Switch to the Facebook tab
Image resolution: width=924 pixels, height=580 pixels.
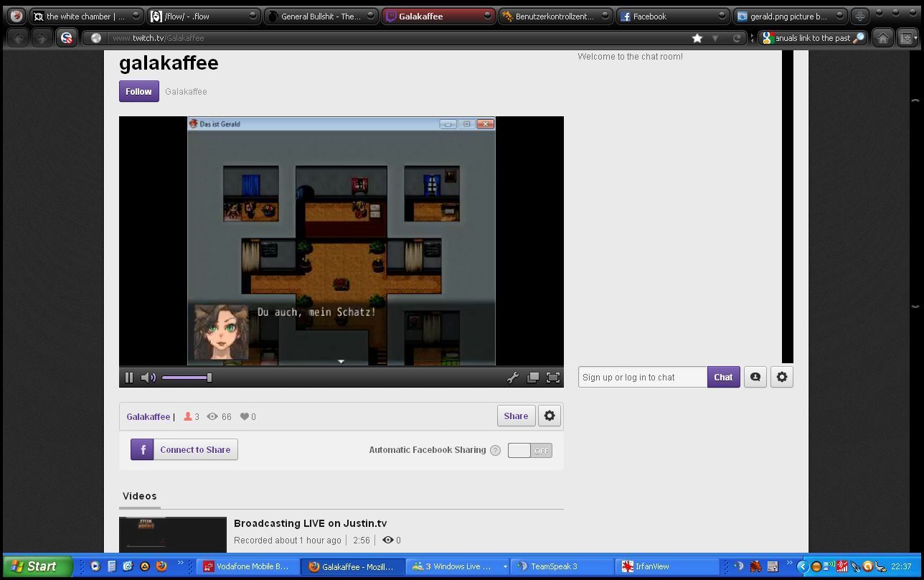(672, 16)
